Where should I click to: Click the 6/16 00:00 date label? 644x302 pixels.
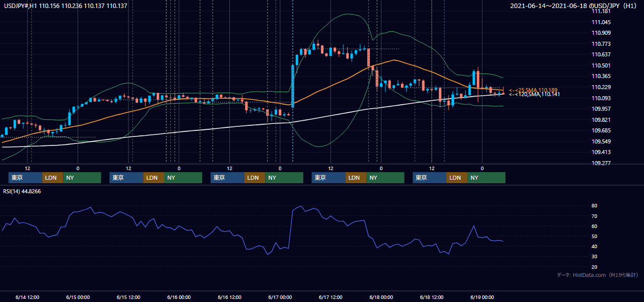179,297
